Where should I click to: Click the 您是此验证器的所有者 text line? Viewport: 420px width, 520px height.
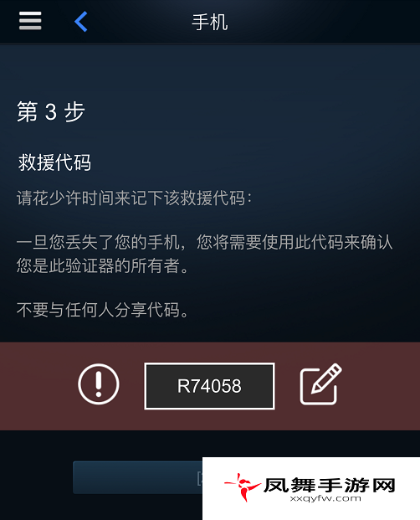coord(102,265)
